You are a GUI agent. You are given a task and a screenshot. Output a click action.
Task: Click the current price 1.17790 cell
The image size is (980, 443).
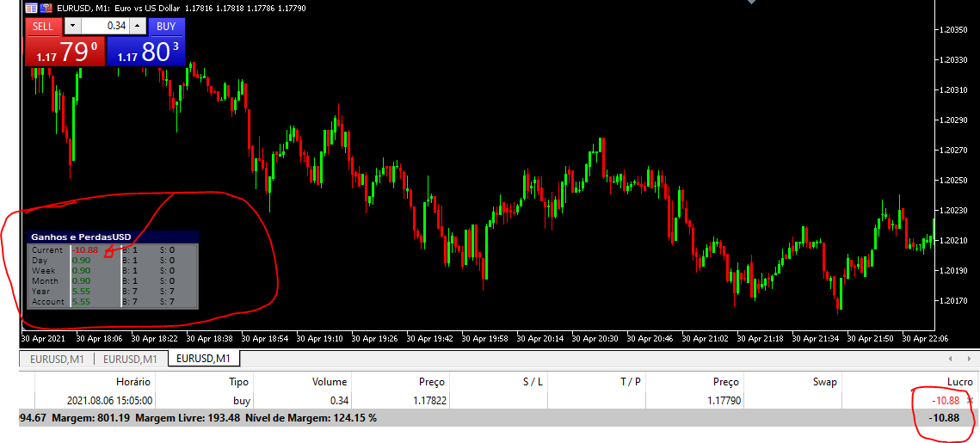point(723,401)
